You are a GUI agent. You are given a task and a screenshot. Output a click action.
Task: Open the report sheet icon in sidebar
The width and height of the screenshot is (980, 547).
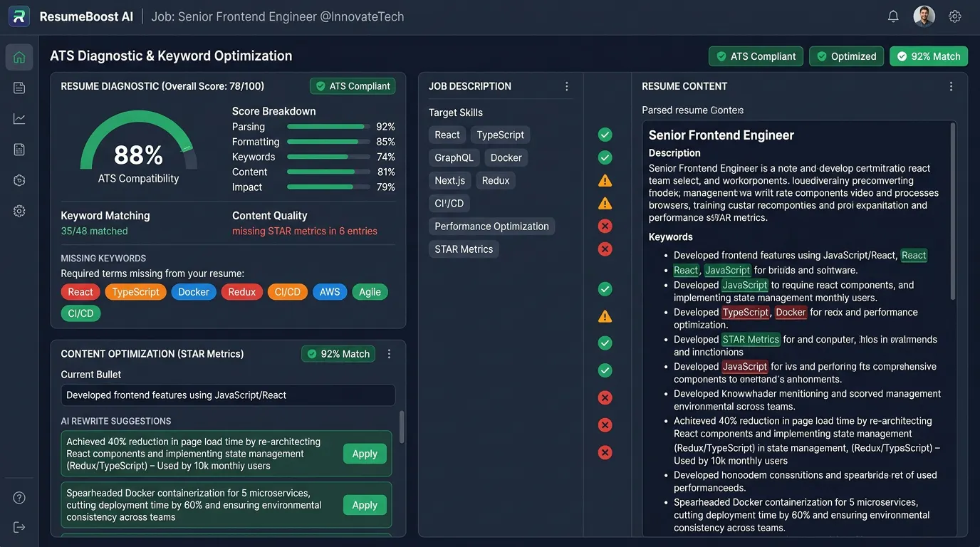[19, 149]
